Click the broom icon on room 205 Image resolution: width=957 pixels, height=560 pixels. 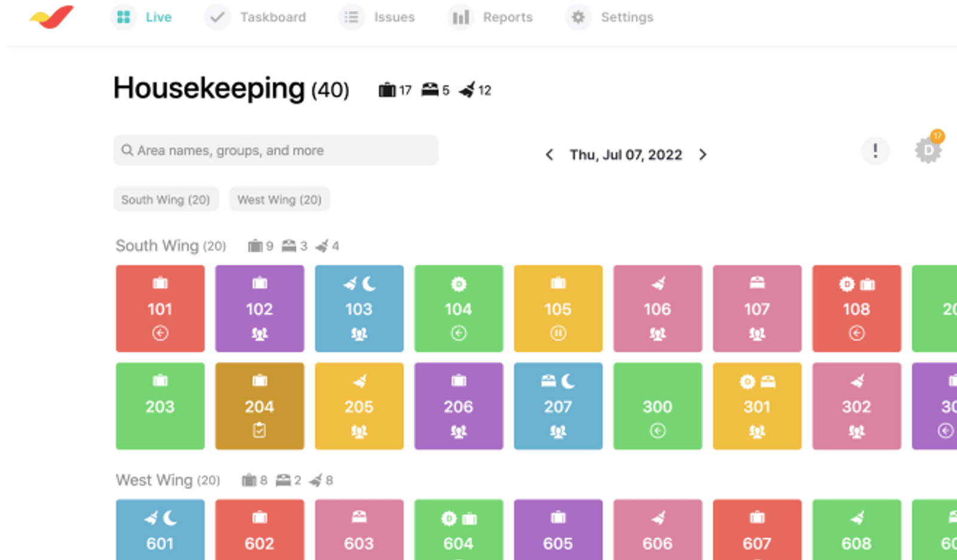pyautogui.click(x=359, y=381)
